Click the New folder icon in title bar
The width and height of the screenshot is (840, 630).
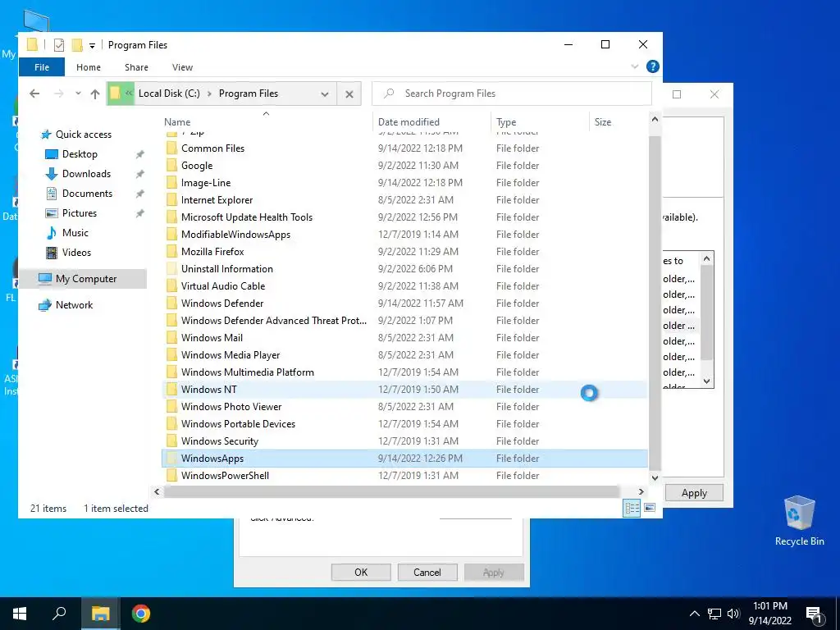click(x=77, y=45)
